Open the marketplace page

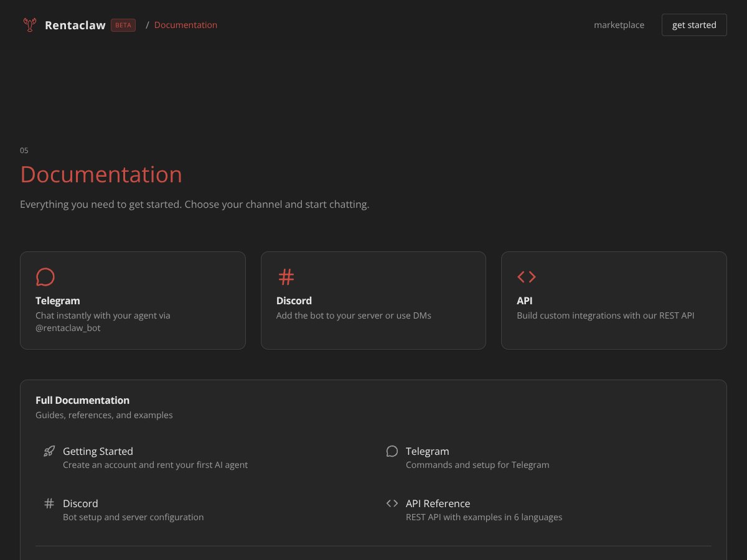(619, 25)
